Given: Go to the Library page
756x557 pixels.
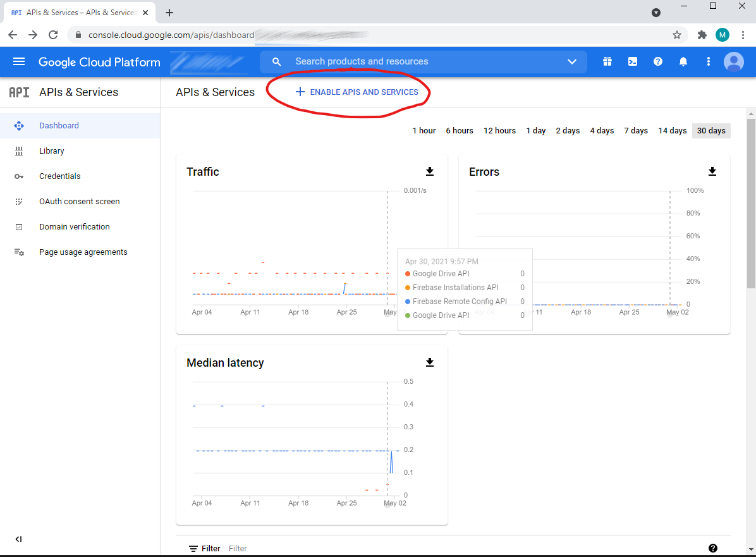Looking at the screenshot, I should click(51, 151).
